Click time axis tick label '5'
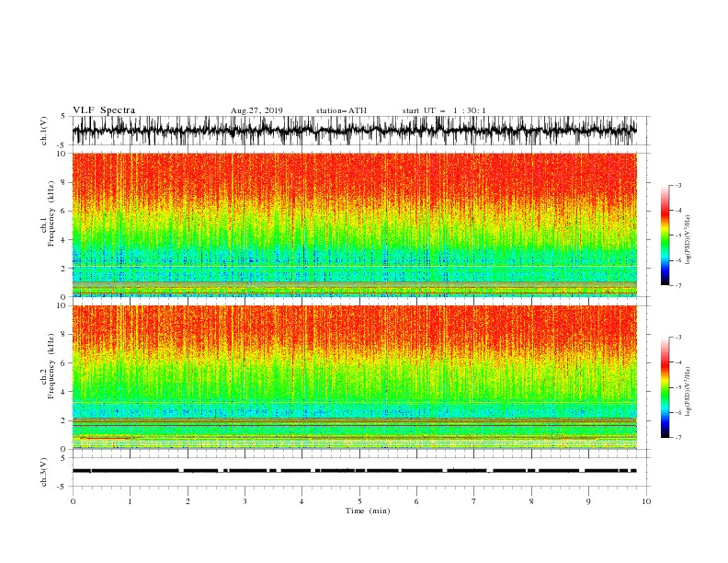This screenshot has width=728, height=563. tap(359, 501)
